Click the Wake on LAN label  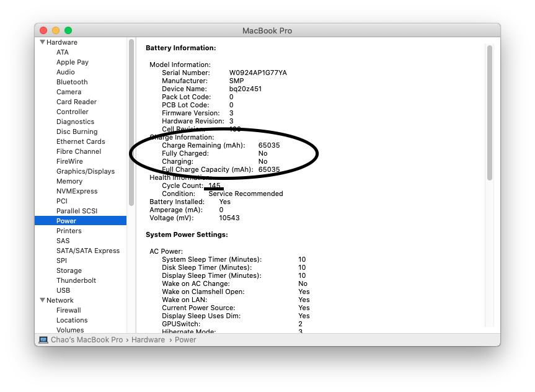tap(184, 299)
